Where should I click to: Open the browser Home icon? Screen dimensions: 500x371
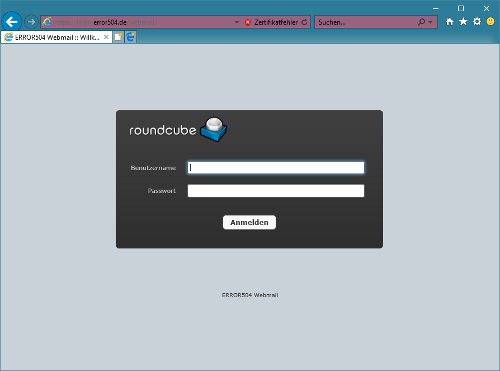tap(450, 22)
